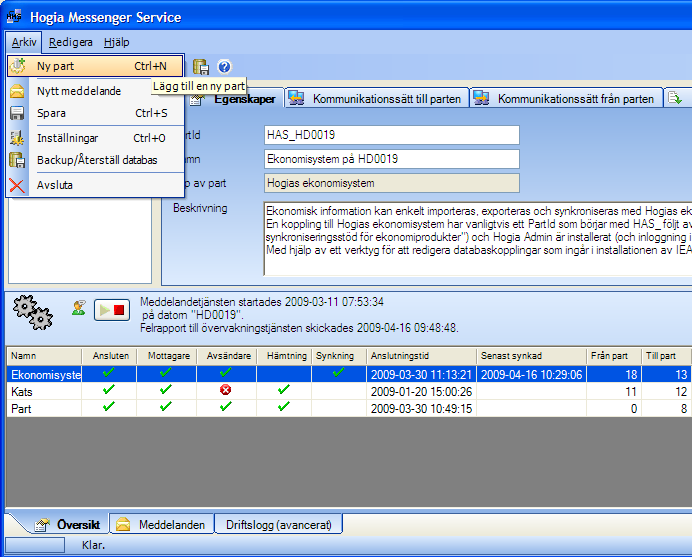Click timestamp 2009-04-16 10:29:06
This screenshot has height=557, width=692.
click(x=531, y=375)
